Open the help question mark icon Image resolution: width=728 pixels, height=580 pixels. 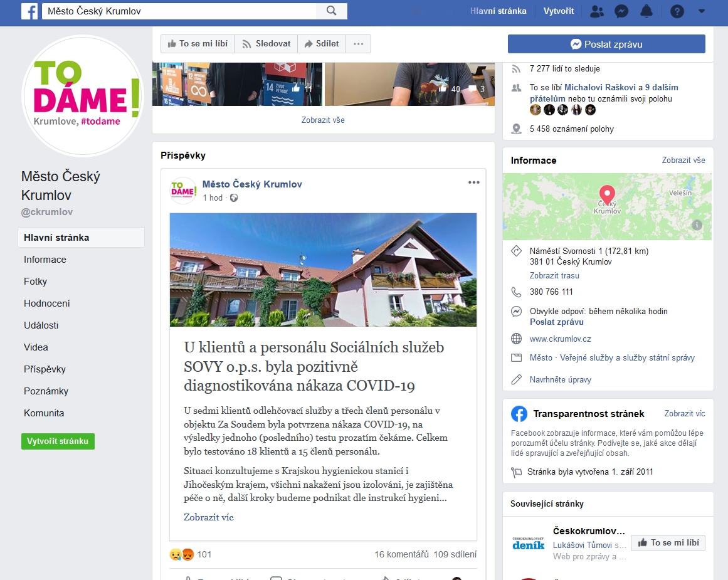(677, 11)
